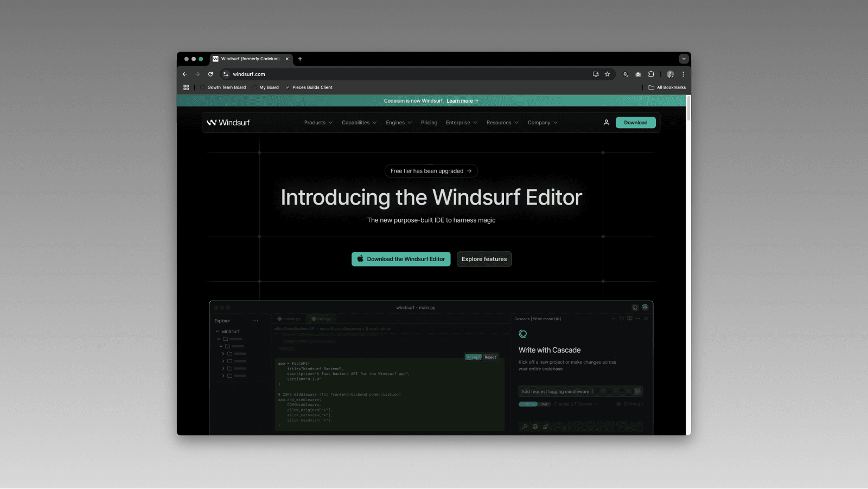This screenshot has width=868, height=489.
Task: Click the Download button in header
Action: pos(636,123)
